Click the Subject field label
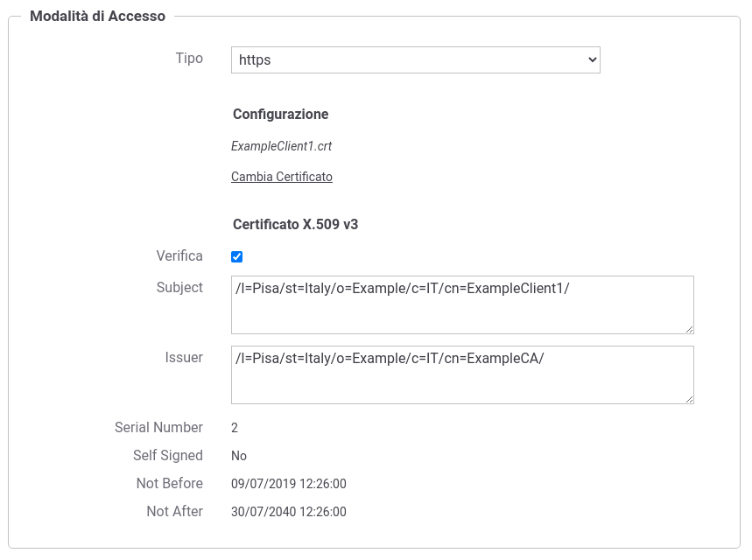 (x=179, y=288)
